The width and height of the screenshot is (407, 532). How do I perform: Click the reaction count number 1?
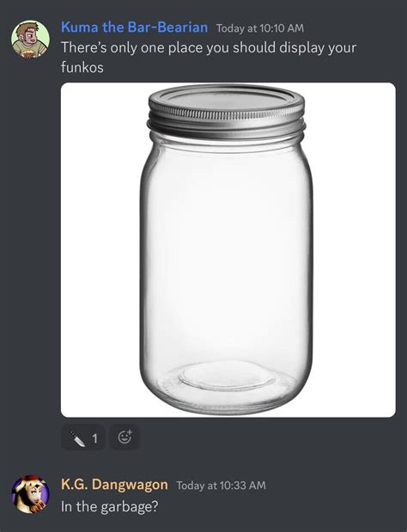[x=95, y=438]
